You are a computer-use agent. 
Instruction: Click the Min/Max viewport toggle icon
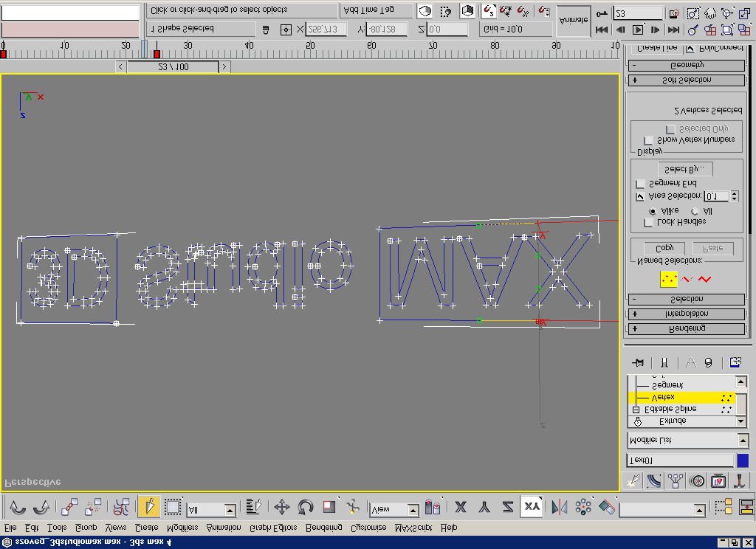click(744, 13)
